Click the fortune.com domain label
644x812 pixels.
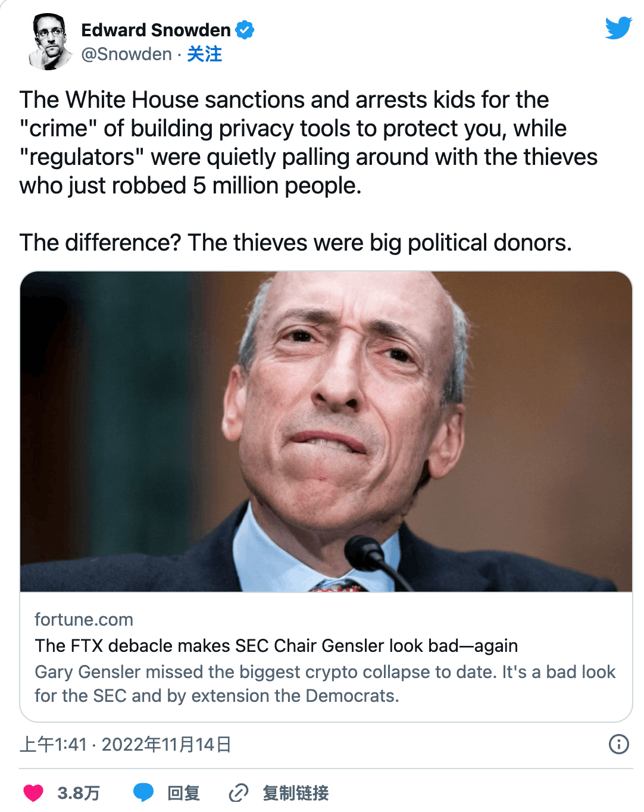tap(84, 619)
